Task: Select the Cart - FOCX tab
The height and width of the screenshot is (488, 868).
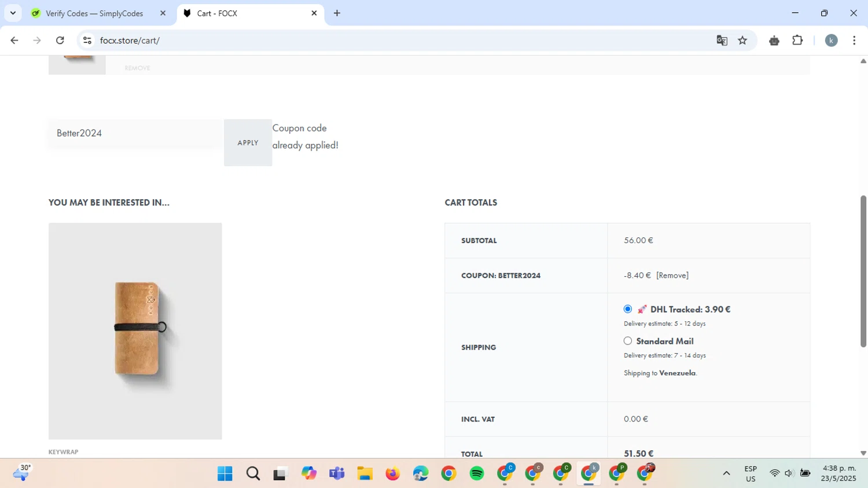Action: point(251,13)
